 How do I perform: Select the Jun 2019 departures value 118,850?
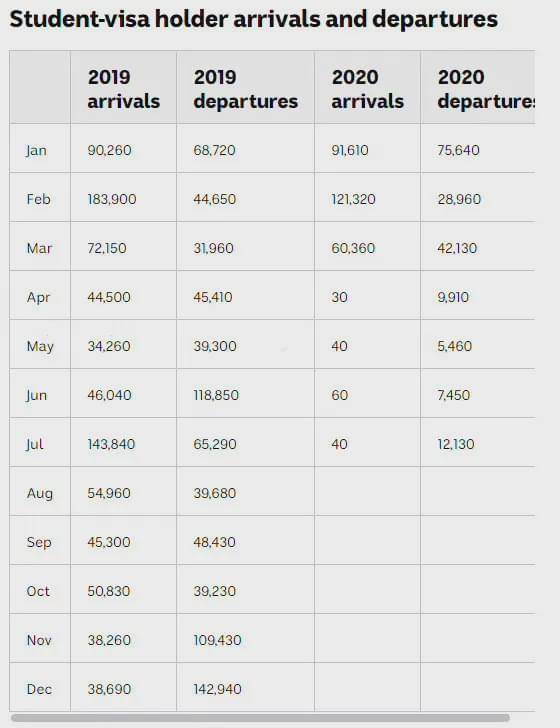(x=216, y=395)
